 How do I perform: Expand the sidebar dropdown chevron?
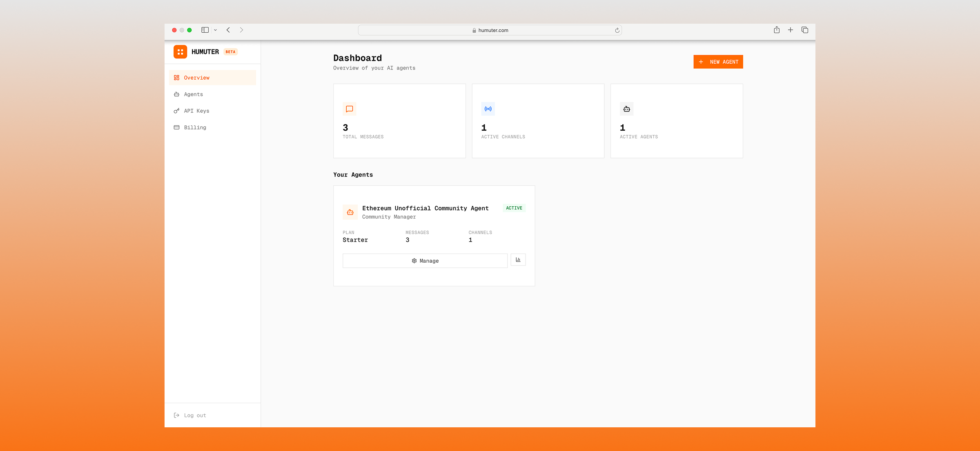pyautogui.click(x=215, y=30)
